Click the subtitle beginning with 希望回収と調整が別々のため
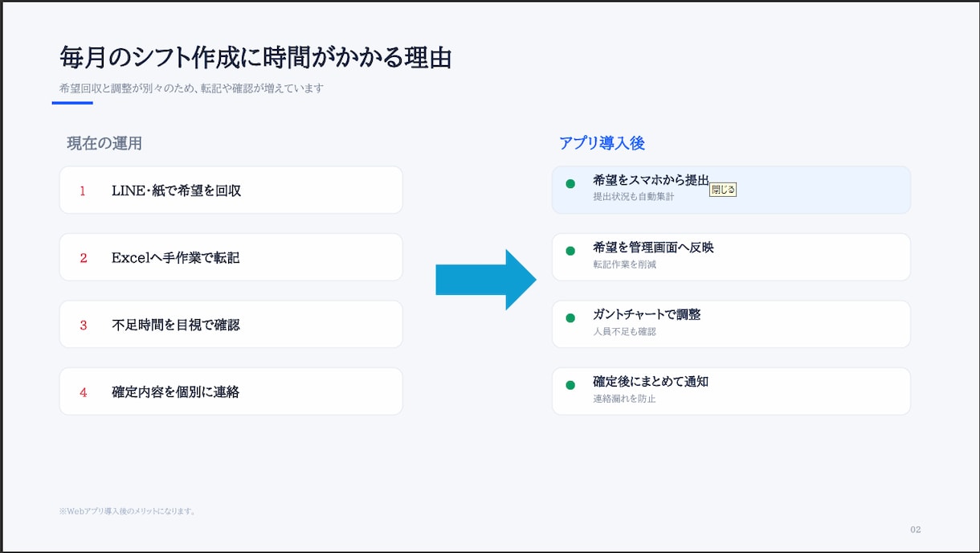 pyautogui.click(x=191, y=88)
